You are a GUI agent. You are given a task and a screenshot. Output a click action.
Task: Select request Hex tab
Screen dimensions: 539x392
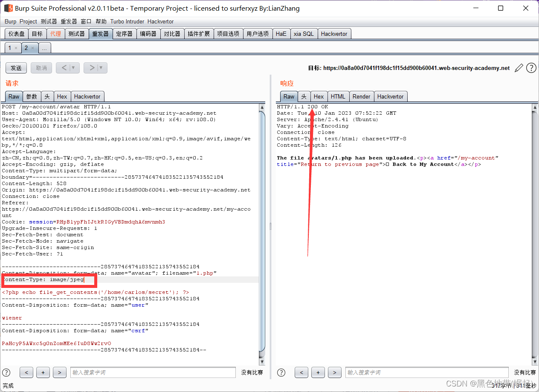[62, 96]
